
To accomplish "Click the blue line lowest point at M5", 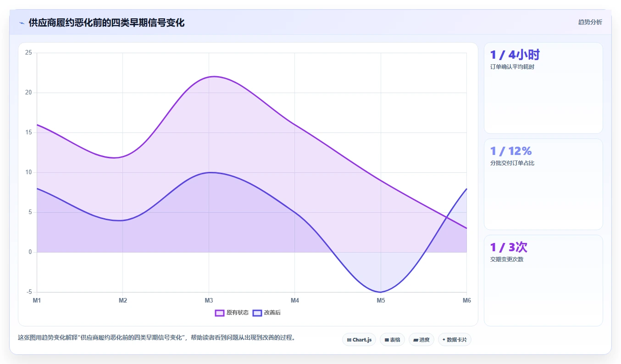I will [x=381, y=292].
